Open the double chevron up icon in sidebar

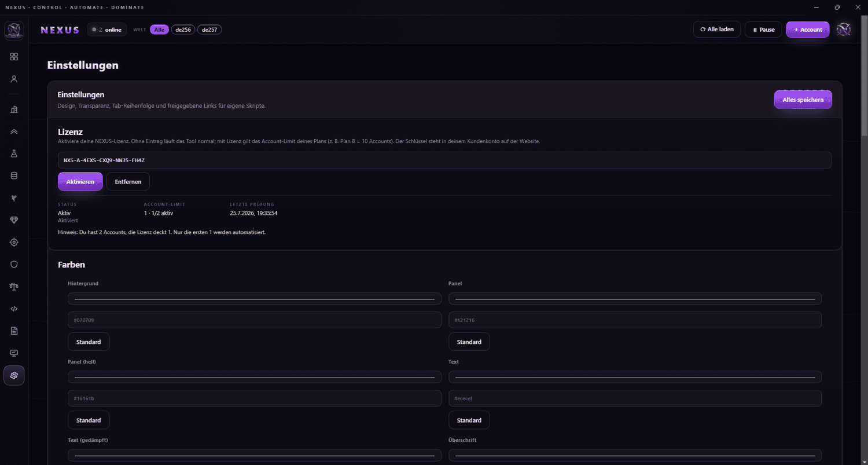(x=14, y=131)
